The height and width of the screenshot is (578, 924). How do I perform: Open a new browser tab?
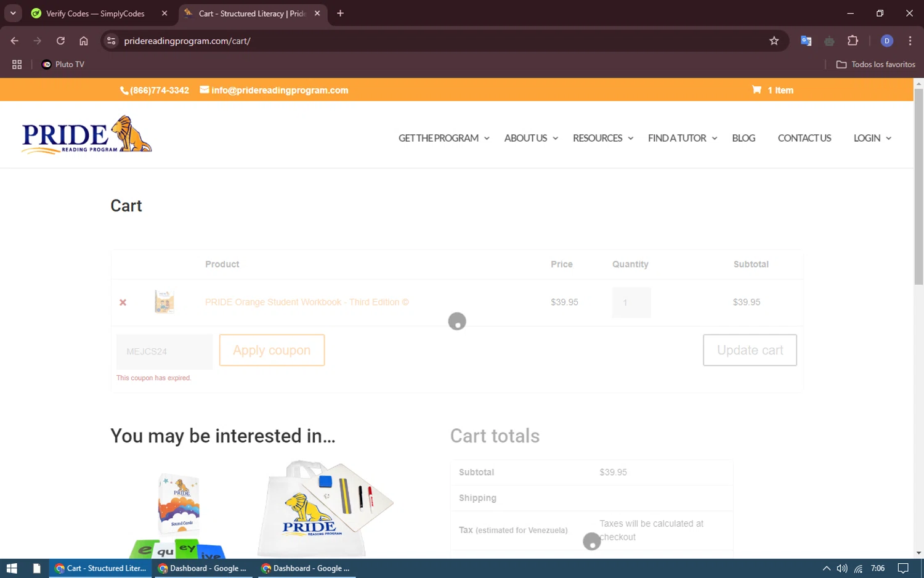[340, 13]
